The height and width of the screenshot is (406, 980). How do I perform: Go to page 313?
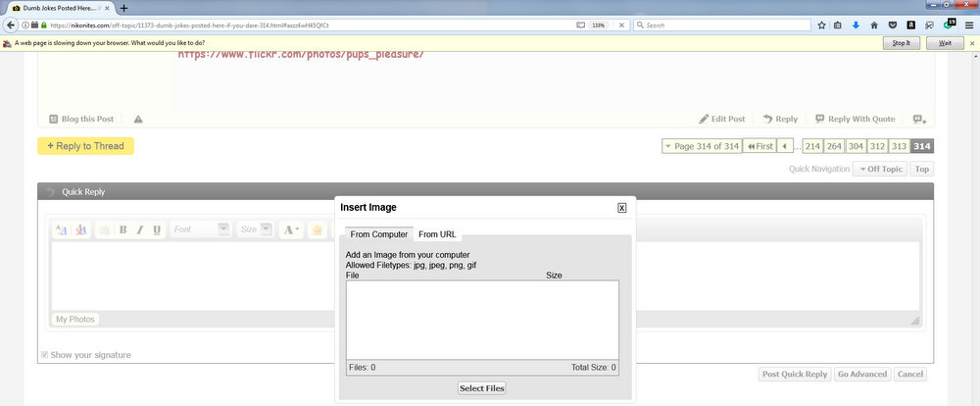900,146
